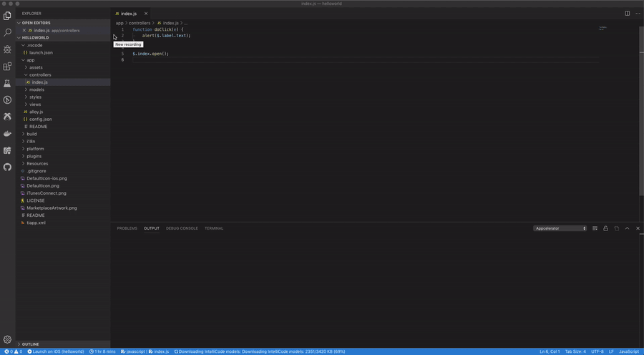644x355 pixels.
Task: Expand the plugins folder
Action: (x=63, y=156)
